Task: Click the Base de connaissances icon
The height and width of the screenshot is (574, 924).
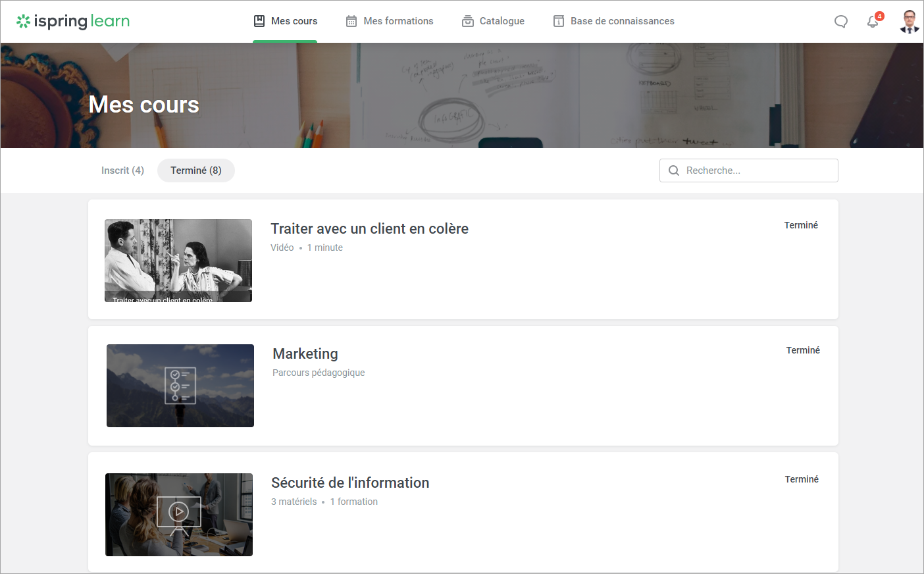Action: (559, 21)
